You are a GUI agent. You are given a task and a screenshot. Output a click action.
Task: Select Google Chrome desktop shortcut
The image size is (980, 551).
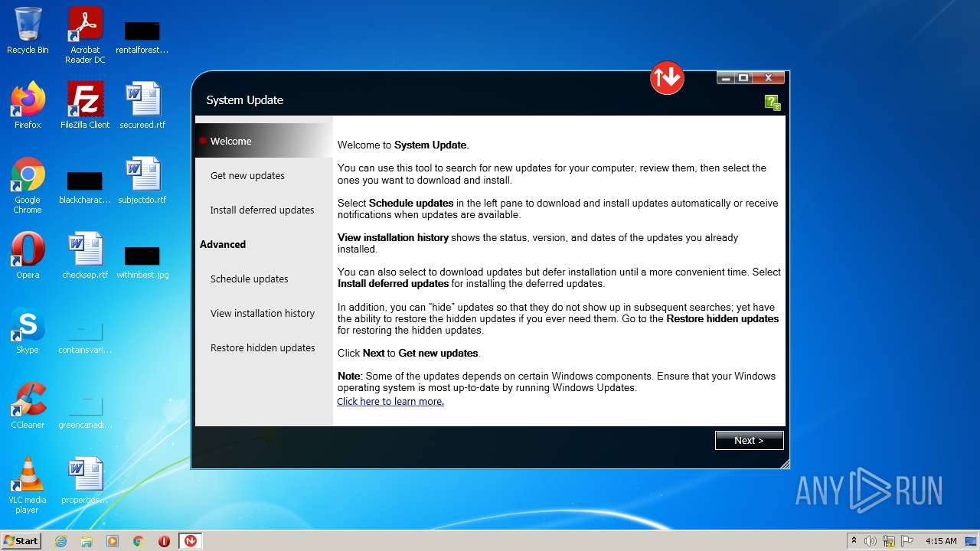point(28,186)
